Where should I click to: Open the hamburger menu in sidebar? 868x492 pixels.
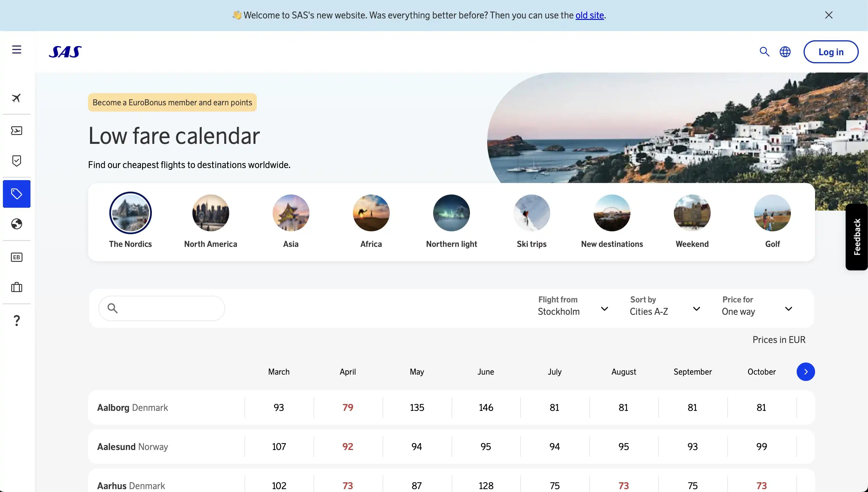17,50
